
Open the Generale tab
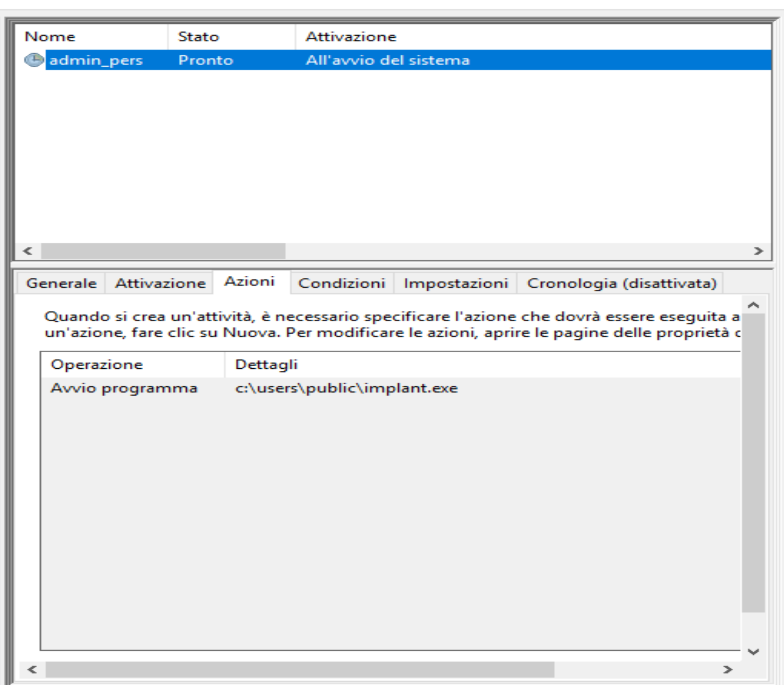pos(61,283)
